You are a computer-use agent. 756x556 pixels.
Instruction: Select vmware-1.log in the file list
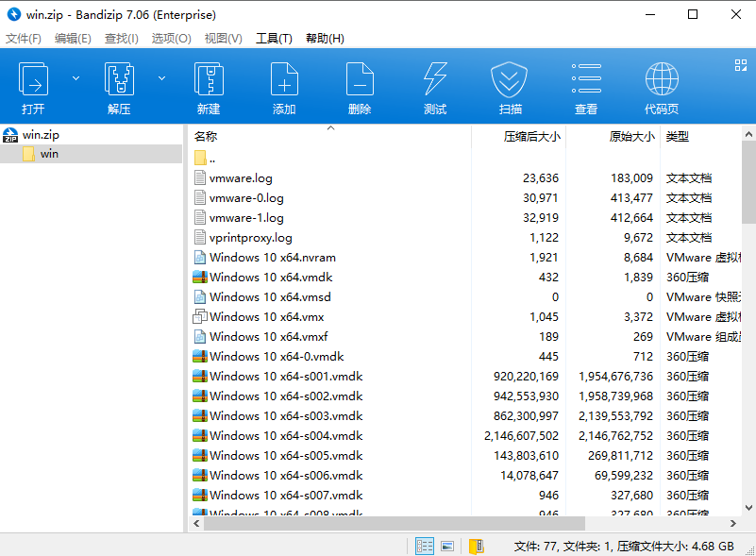[246, 217]
